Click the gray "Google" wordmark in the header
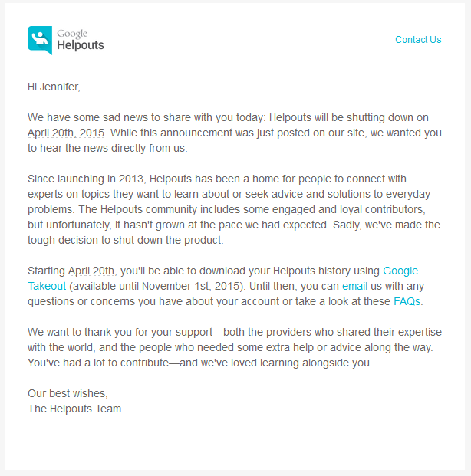Screen dimensions: 471x476 [72, 34]
